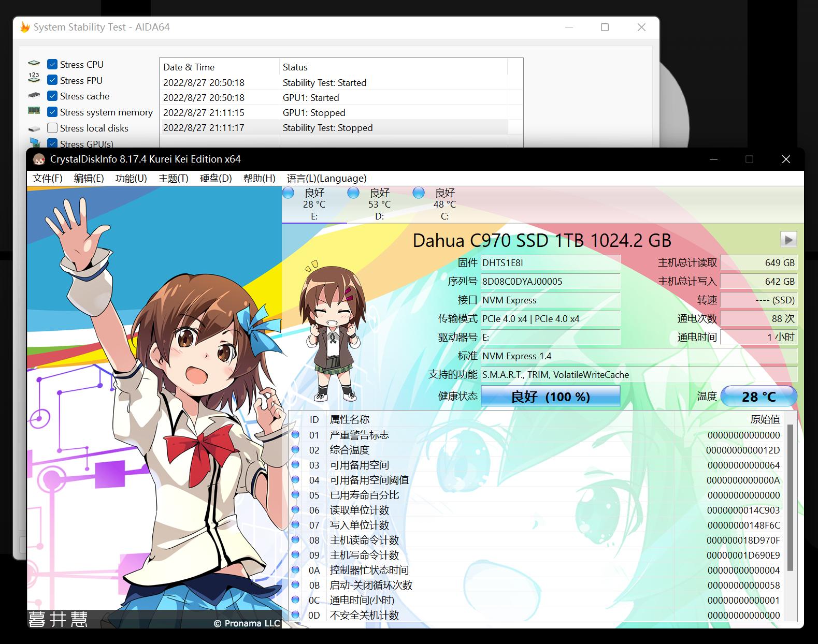Disable the Stress FPU checkbox
The image size is (818, 644).
click(52, 80)
